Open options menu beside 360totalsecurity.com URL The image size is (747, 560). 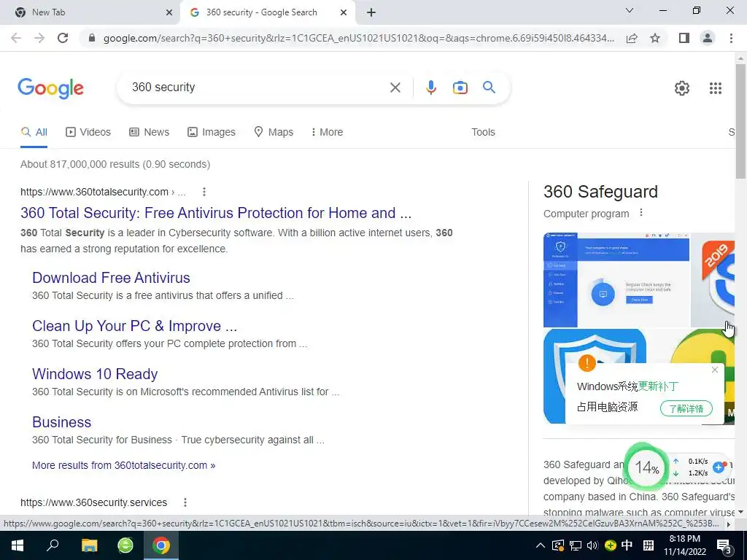point(204,192)
